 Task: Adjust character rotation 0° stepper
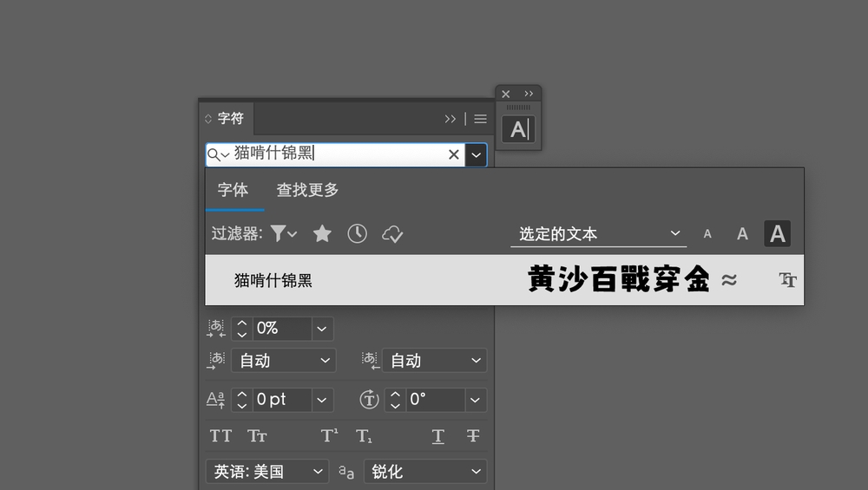click(395, 399)
